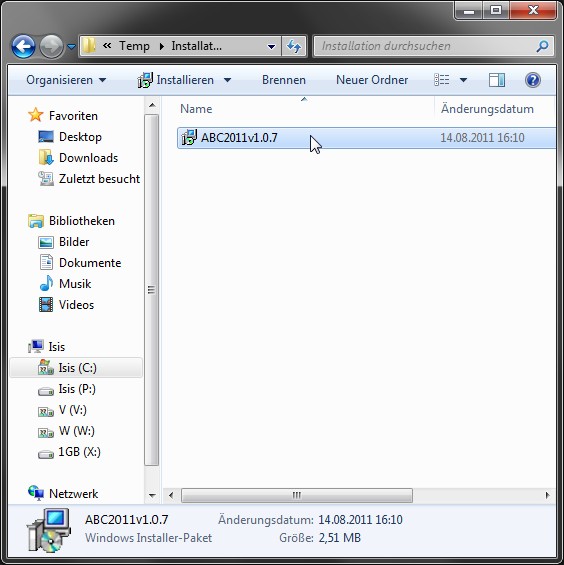
Task: Sort by the Änderungsdatum column header
Action: click(487, 109)
